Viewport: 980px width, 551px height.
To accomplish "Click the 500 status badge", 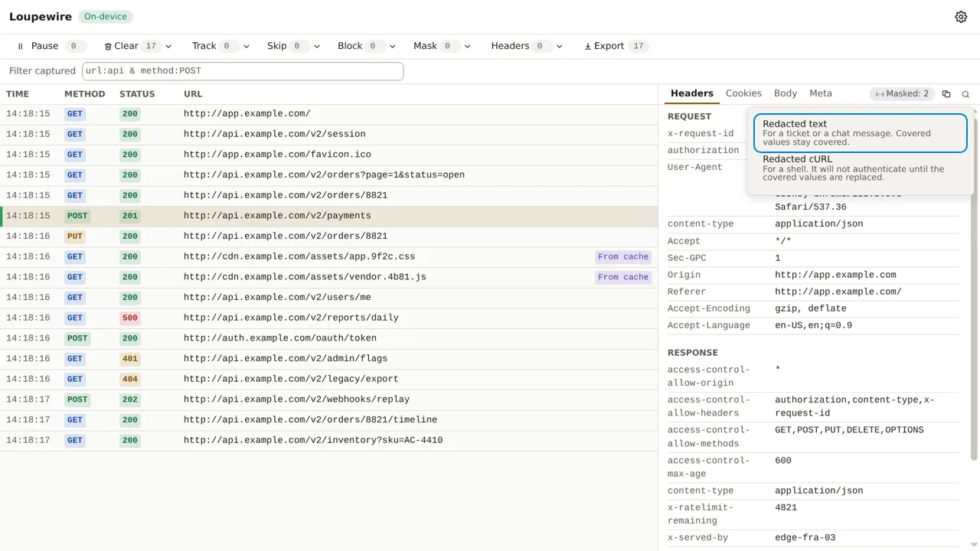I will (130, 318).
